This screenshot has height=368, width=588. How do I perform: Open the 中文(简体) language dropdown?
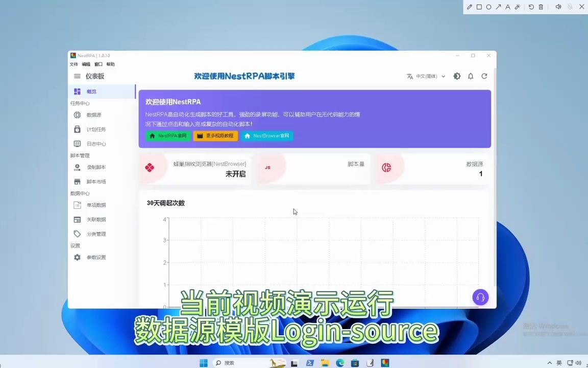pos(426,76)
